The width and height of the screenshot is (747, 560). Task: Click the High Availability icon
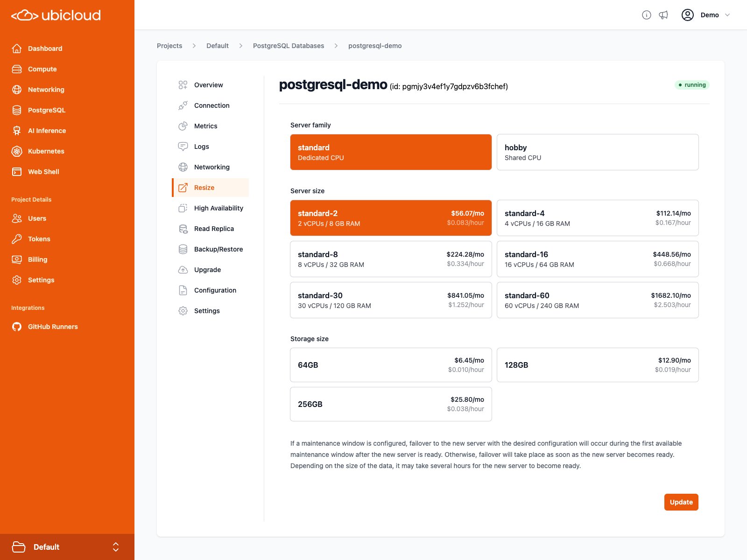coord(183,208)
